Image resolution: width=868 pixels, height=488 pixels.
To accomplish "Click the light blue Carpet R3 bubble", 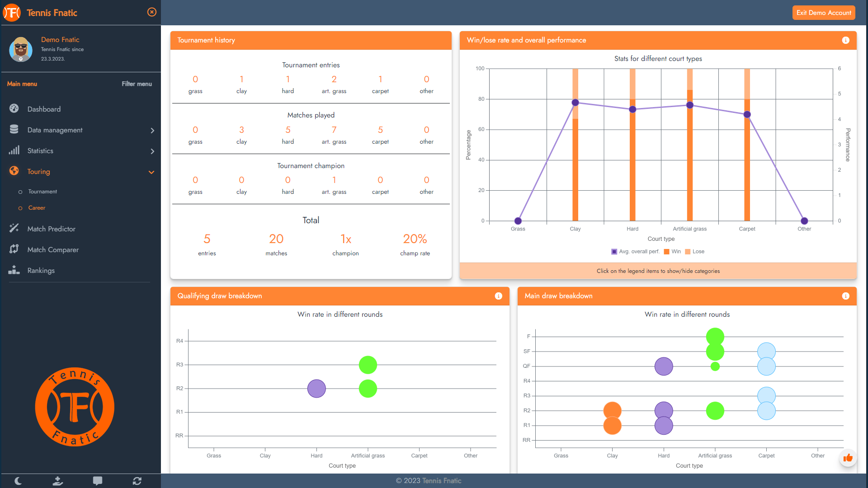I will pos(767,395).
